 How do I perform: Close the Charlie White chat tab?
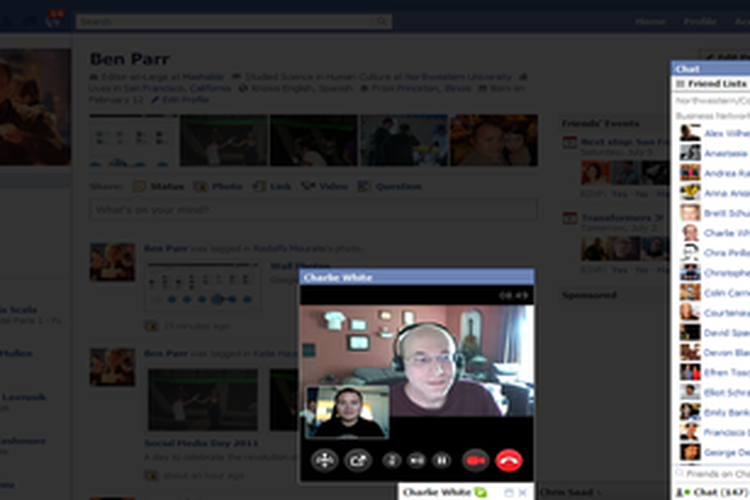522,492
